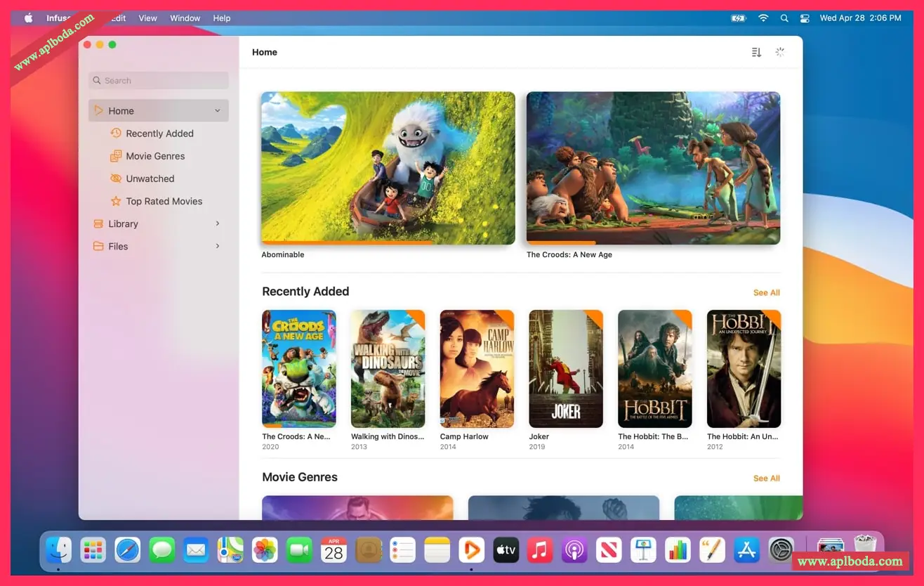Image resolution: width=924 pixels, height=586 pixels.
Task: Open the Infuse app icon in the Dock
Action: click(471, 550)
